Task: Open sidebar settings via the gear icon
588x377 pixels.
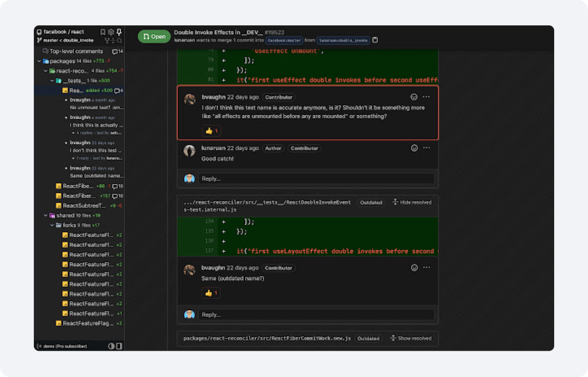Action: point(111,32)
